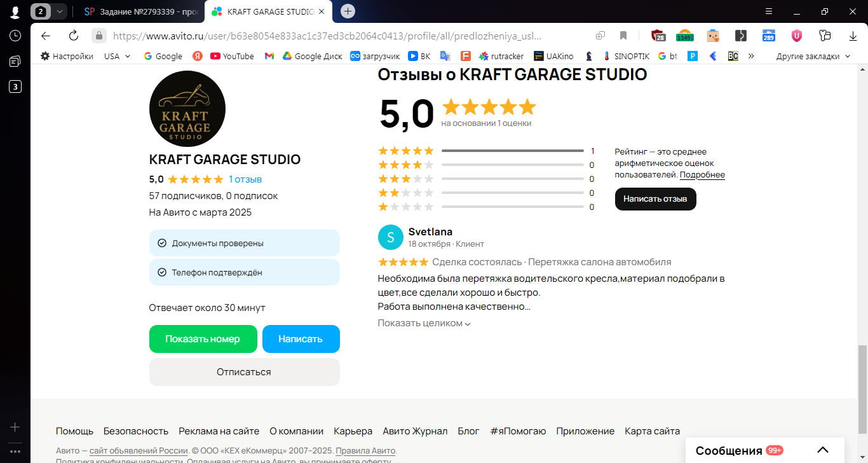The image size is (868, 463).
Task: Open the Подробнее rating link
Action: pyautogui.click(x=702, y=175)
